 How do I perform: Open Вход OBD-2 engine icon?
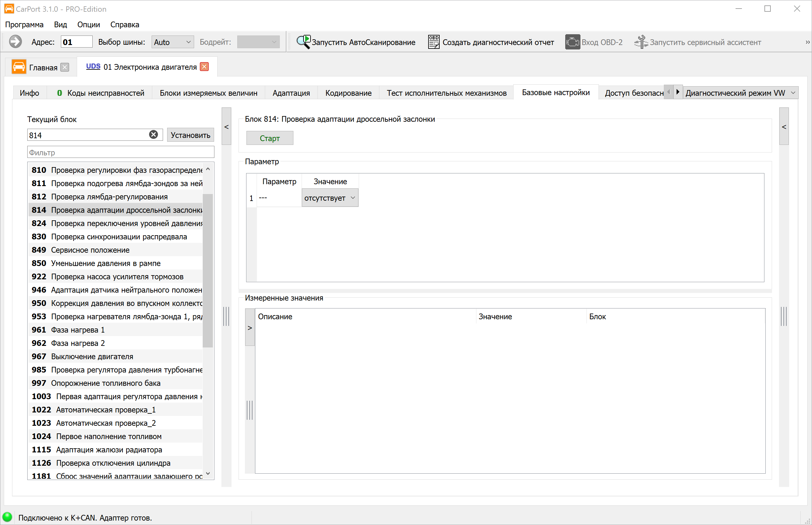[594, 42]
